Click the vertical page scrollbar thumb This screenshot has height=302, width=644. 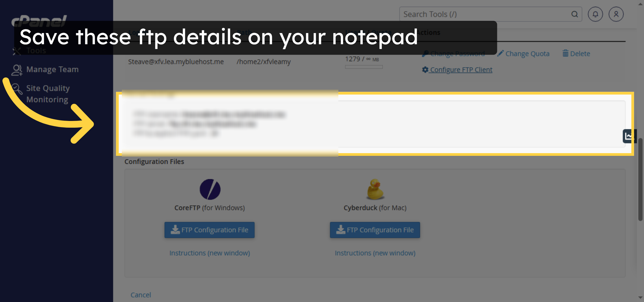641,180
